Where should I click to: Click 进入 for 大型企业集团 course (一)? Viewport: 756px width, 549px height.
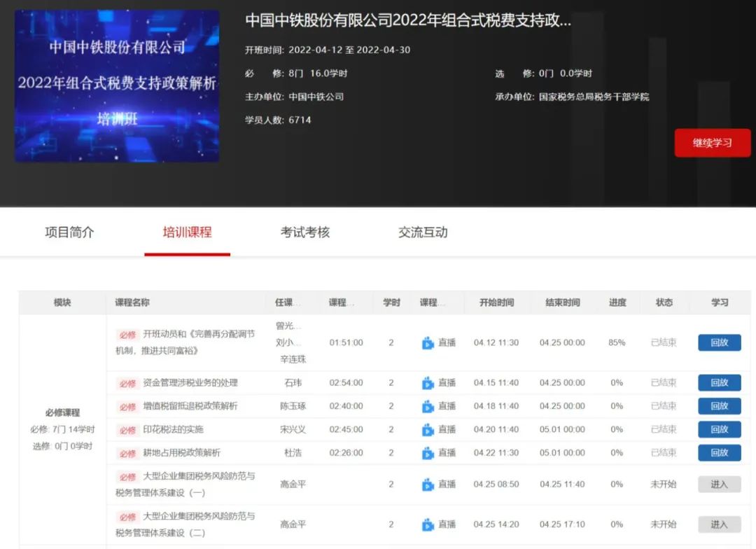pos(719,484)
